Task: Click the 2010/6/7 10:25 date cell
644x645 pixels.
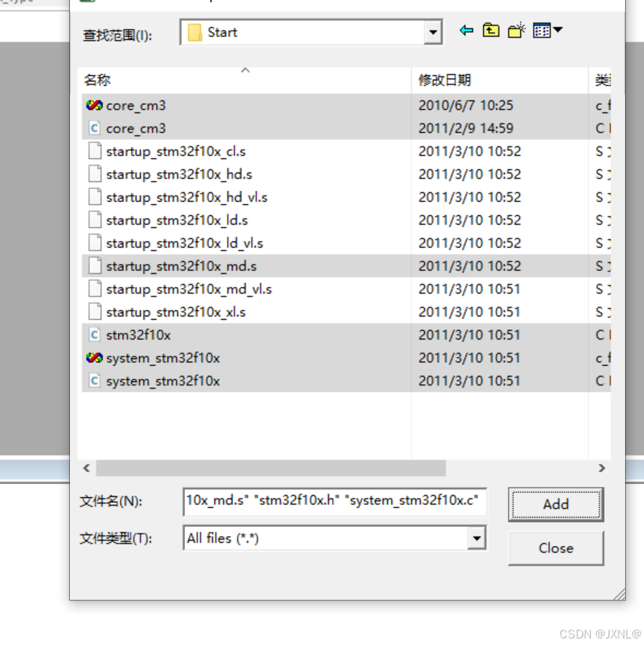Action: 466,106
